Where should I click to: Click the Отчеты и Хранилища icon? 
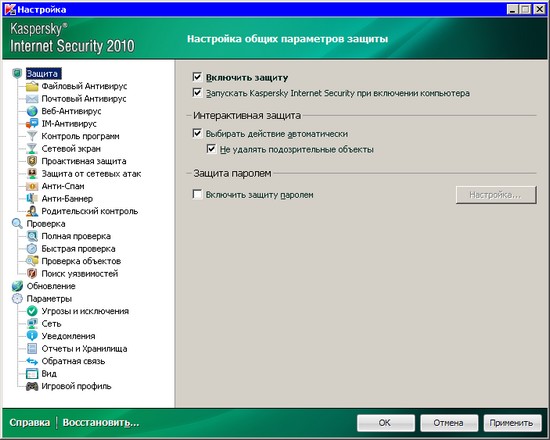coord(32,349)
